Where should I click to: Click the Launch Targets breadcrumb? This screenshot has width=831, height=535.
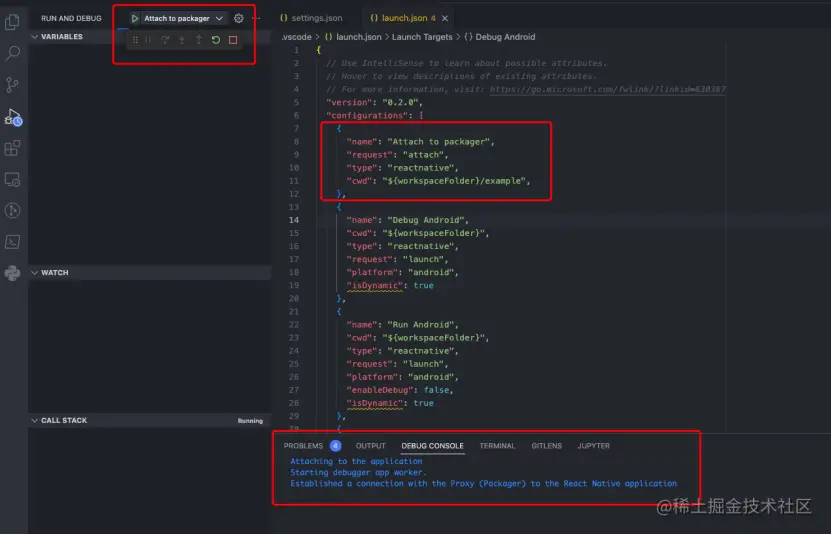(x=422, y=37)
